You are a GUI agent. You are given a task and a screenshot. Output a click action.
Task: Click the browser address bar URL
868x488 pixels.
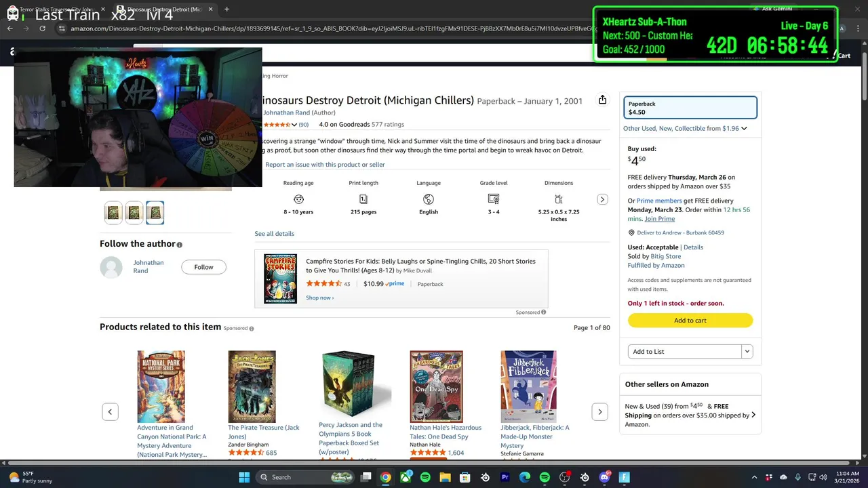(332, 28)
